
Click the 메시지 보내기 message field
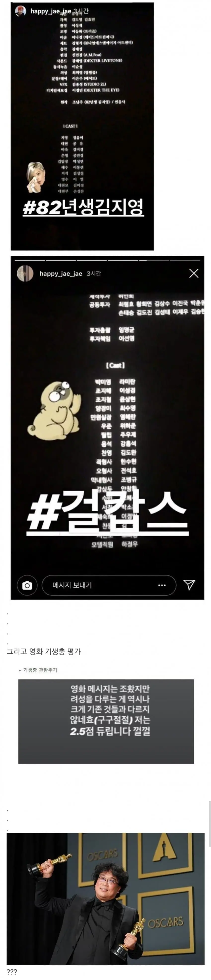pos(108,585)
